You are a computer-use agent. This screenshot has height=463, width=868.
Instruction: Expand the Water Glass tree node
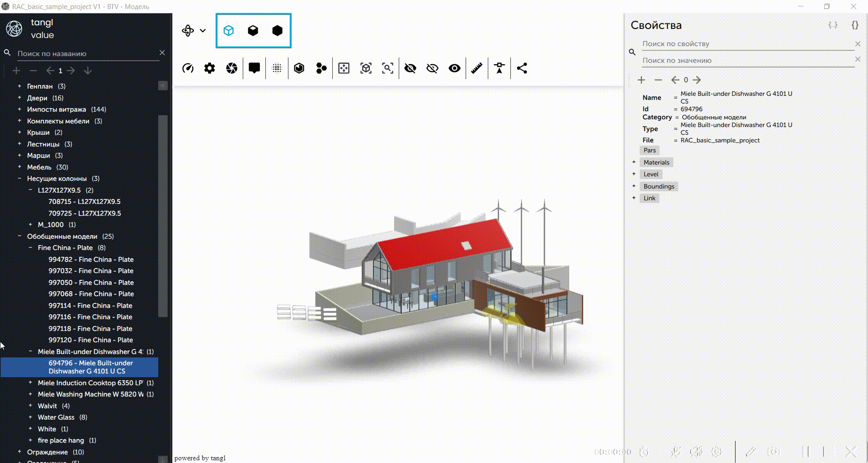(x=30, y=417)
